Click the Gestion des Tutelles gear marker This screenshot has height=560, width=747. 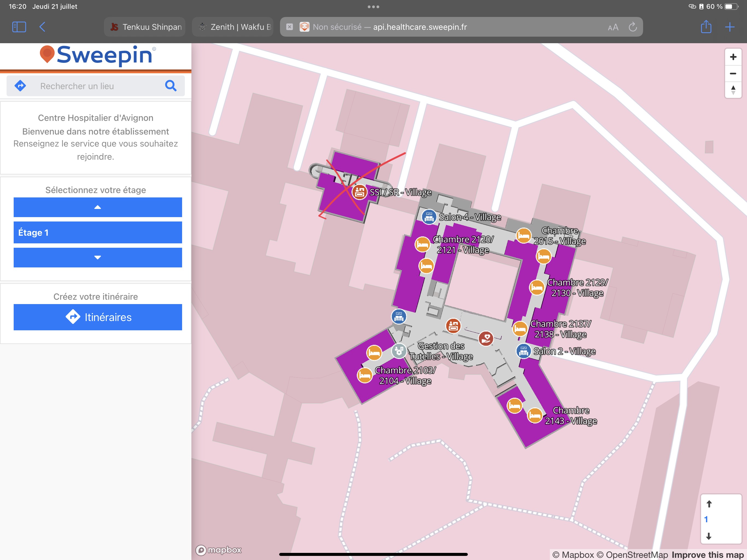click(399, 351)
